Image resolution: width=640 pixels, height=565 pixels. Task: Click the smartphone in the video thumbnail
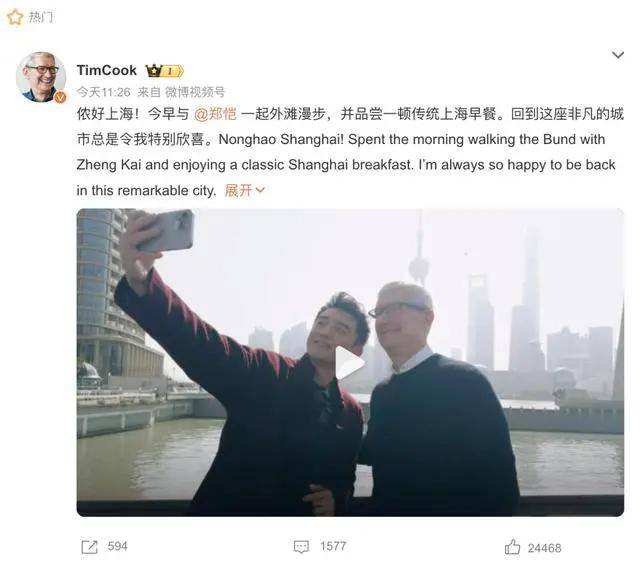point(166,230)
